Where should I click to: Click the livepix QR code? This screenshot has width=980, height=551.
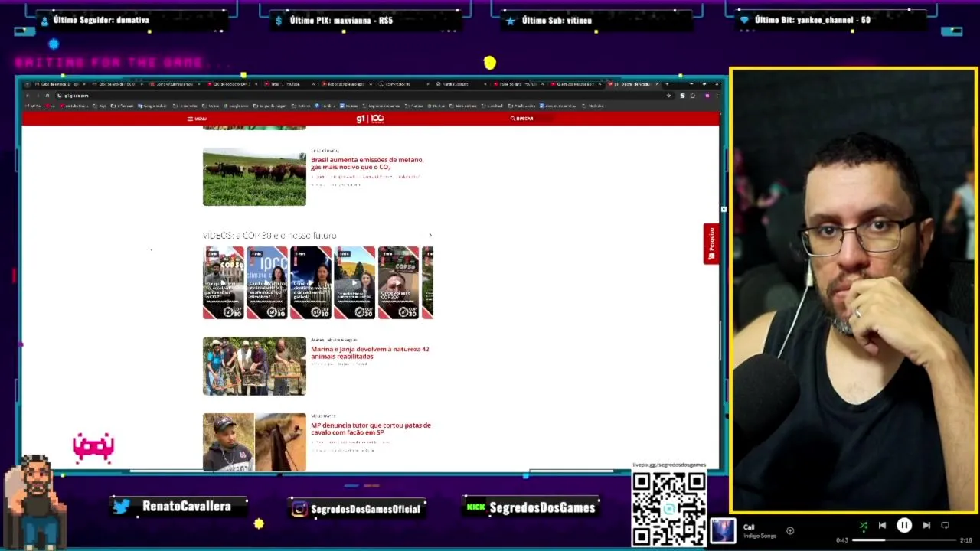click(x=669, y=509)
